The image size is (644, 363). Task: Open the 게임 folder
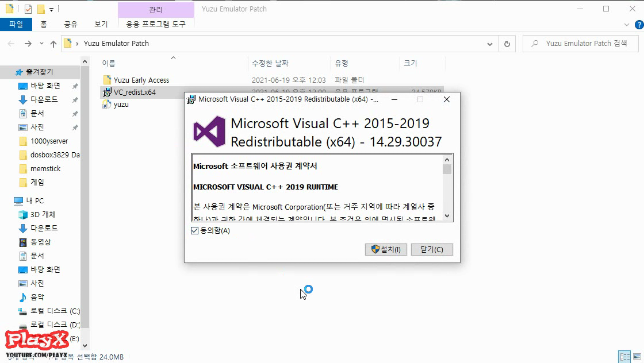(x=37, y=182)
